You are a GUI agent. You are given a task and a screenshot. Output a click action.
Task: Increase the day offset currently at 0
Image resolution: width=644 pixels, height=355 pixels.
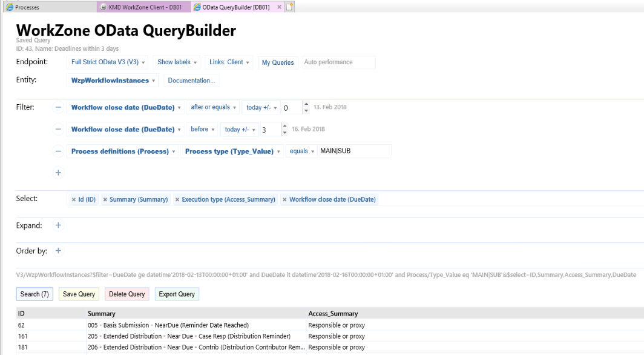[x=306, y=104]
